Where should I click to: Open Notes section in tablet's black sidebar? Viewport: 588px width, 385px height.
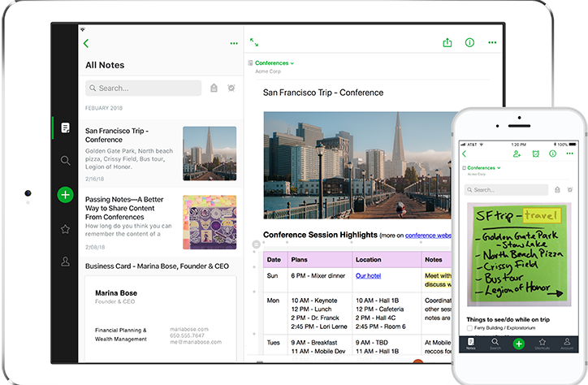click(x=65, y=128)
